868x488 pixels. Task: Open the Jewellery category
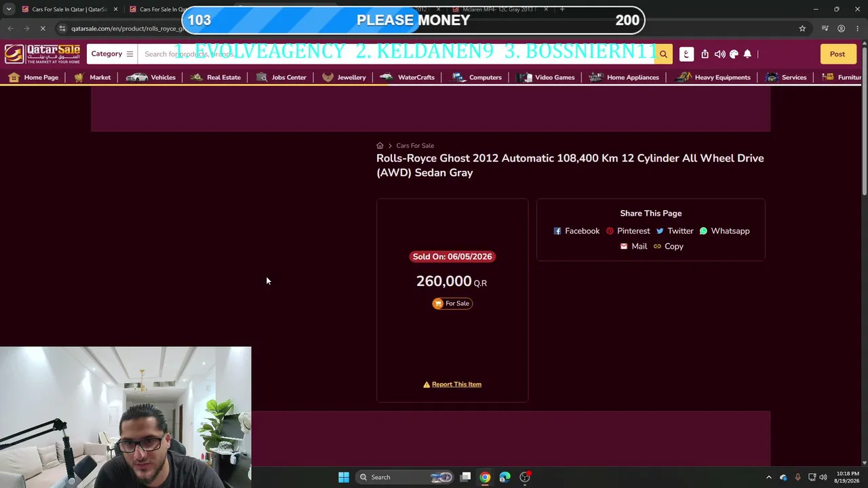tap(344, 77)
